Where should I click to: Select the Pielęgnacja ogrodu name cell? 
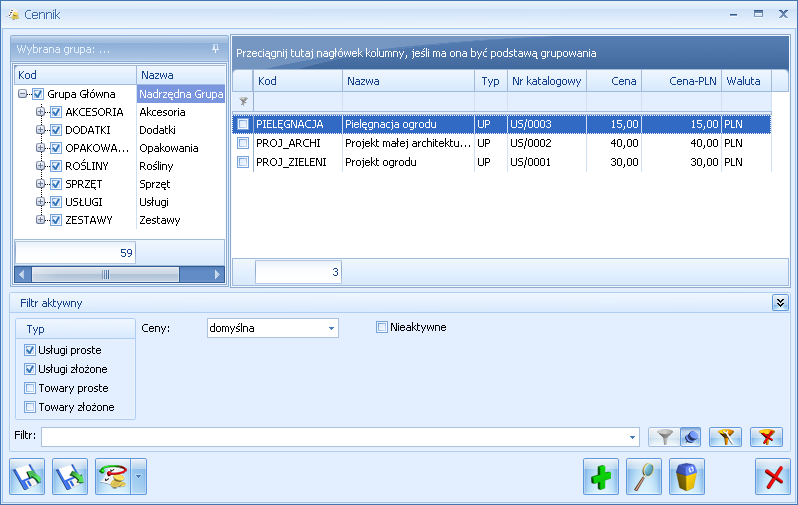point(408,124)
